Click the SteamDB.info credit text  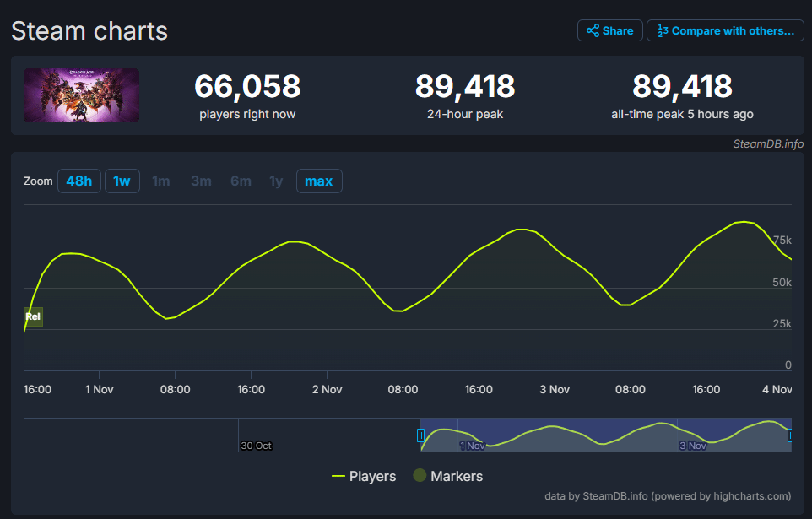[x=768, y=144]
